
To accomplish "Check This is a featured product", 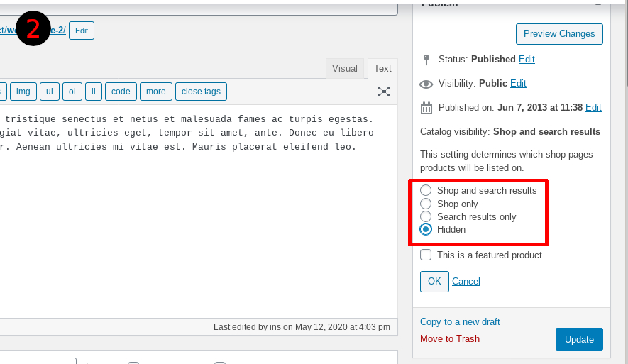I will click(x=426, y=255).
